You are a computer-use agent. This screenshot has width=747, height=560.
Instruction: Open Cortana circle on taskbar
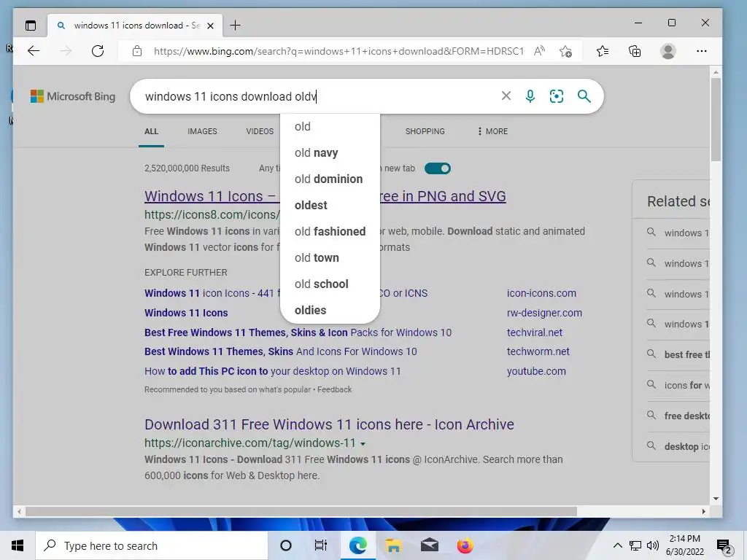coord(286,545)
